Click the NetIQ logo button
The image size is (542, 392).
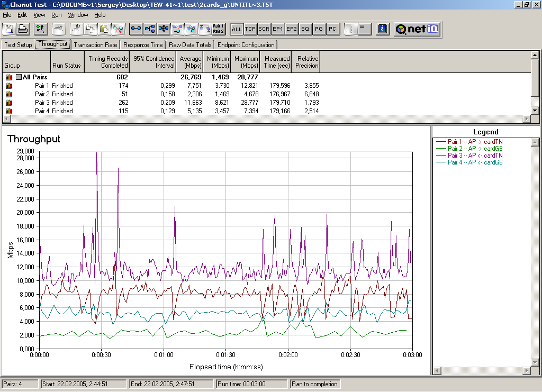(417, 29)
